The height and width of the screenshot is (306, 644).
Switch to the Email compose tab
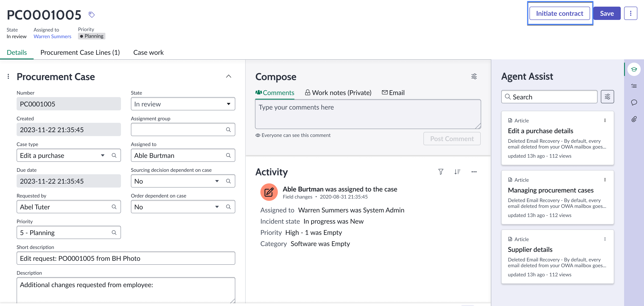(393, 93)
